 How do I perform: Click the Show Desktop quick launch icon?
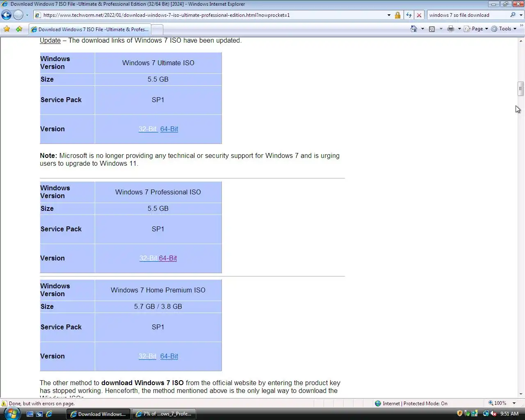pyautogui.click(x=30, y=414)
